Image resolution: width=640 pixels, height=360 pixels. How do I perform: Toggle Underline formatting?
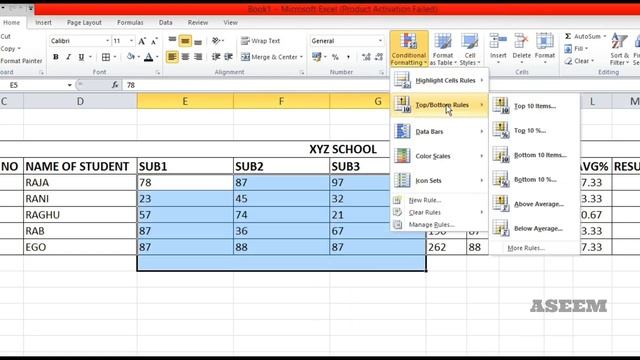(x=81, y=57)
